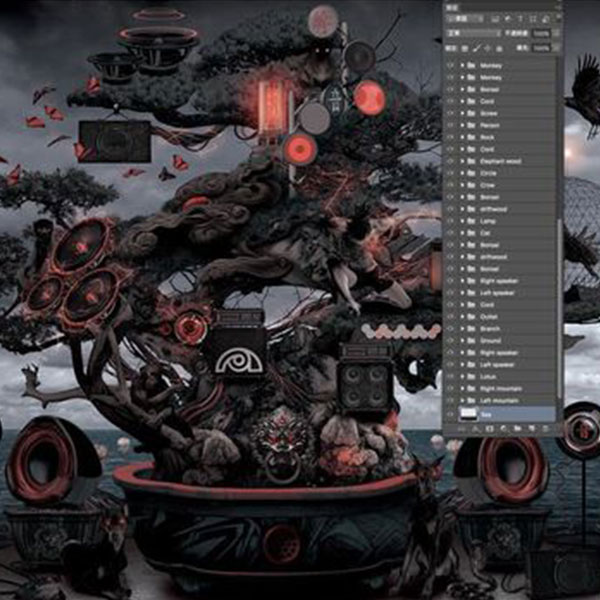Viewport: 600px width, 600px height.
Task: Add a layer mask to Sea layer
Action: pyautogui.click(x=489, y=429)
